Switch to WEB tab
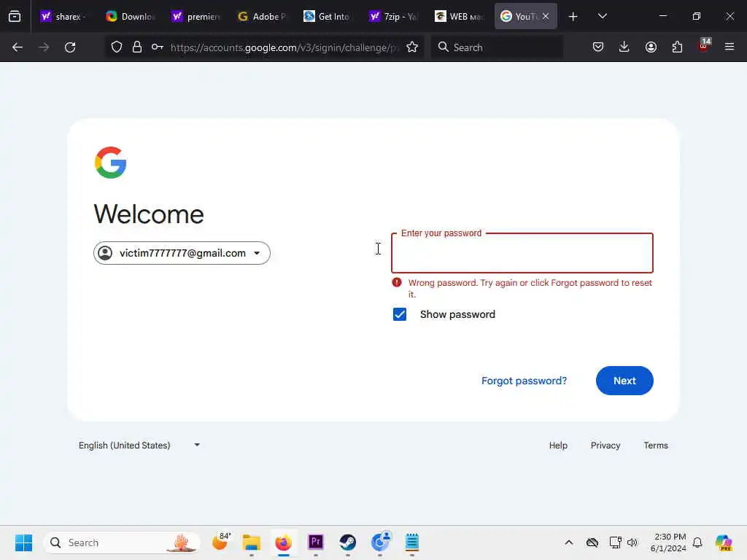 [459, 17]
